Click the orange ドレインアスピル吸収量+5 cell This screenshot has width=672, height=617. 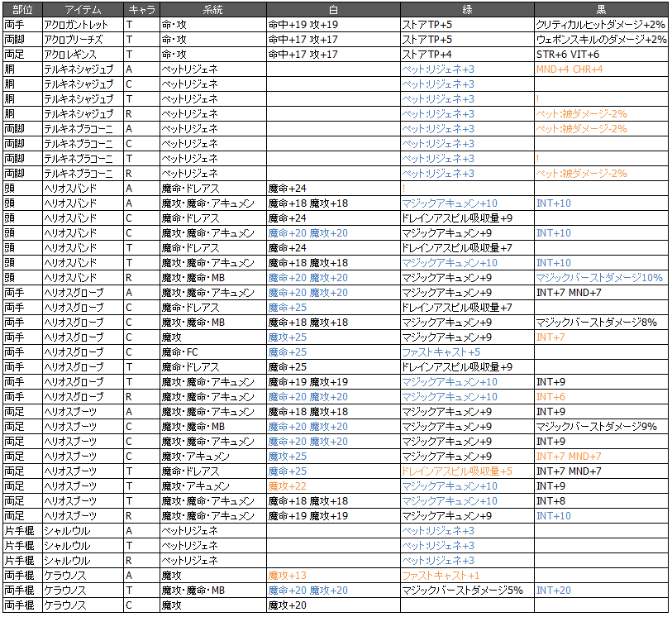pos(467,471)
